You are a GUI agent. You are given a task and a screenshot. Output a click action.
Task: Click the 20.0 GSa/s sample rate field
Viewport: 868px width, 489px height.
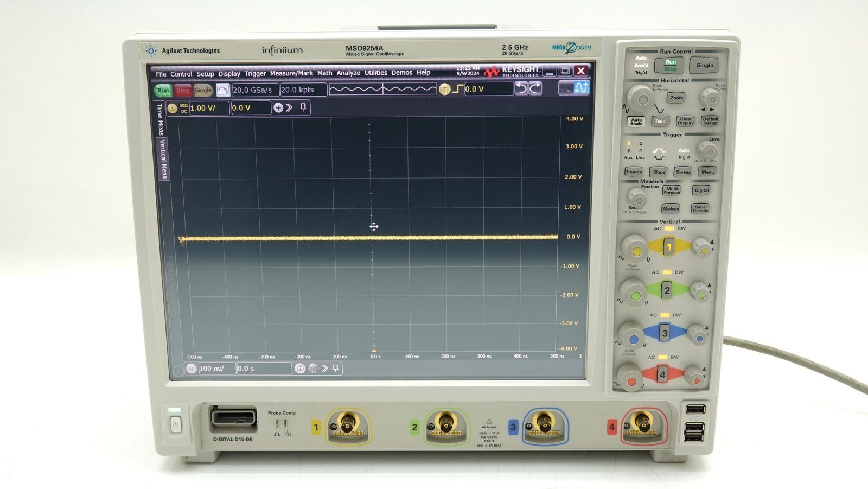tap(255, 90)
